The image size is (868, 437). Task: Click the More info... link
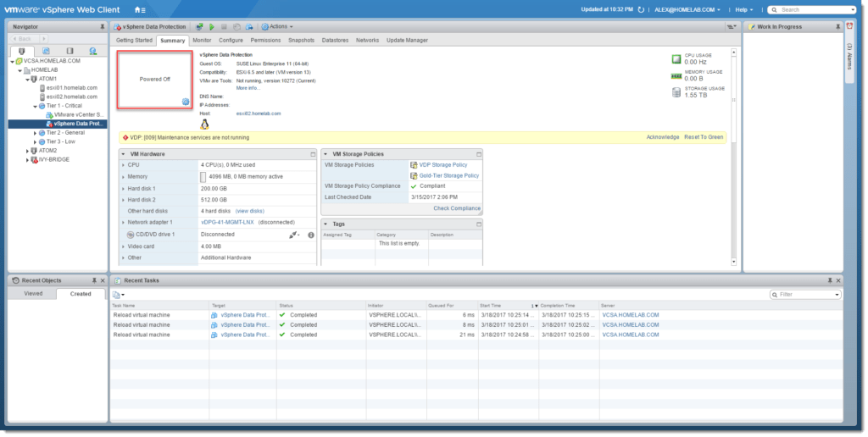tap(248, 89)
